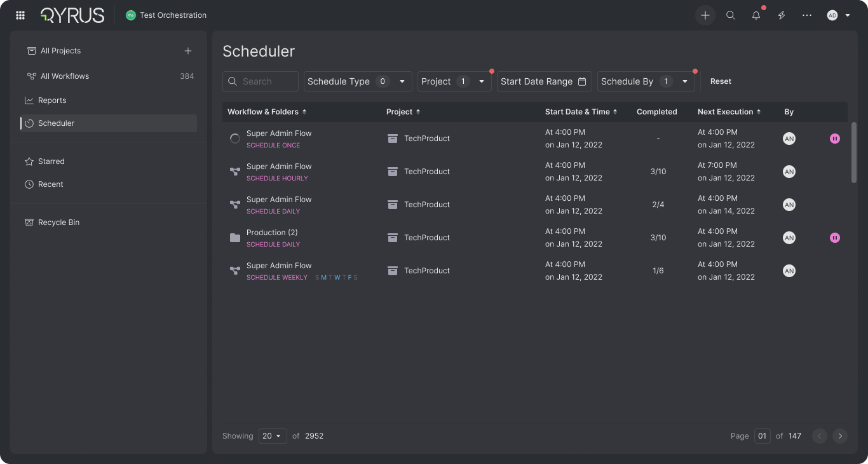Go to Reports in sidebar
The height and width of the screenshot is (464, 868).
(x=52, y=100)
